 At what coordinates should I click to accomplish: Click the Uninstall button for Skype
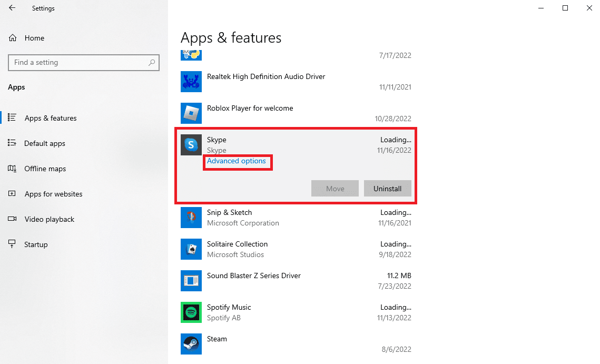(x=387, y=188)
